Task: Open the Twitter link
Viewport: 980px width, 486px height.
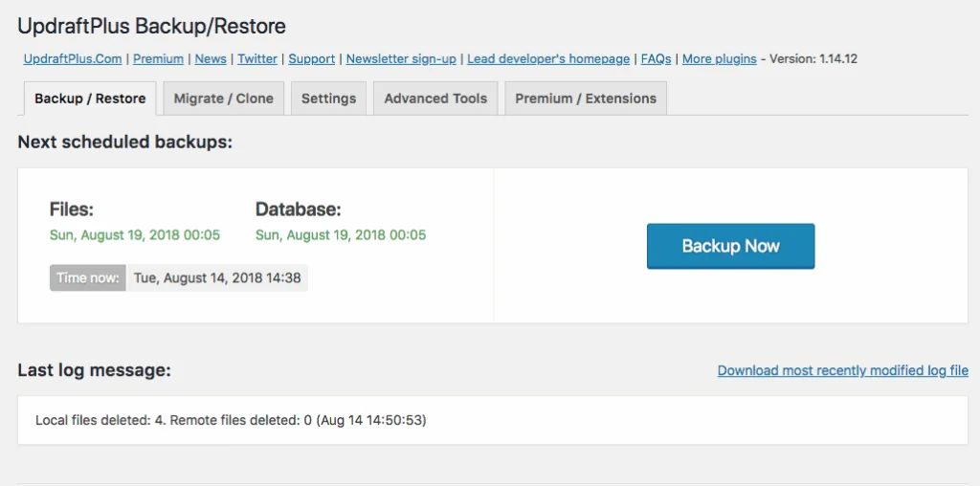Action: [x=257, y=58]
